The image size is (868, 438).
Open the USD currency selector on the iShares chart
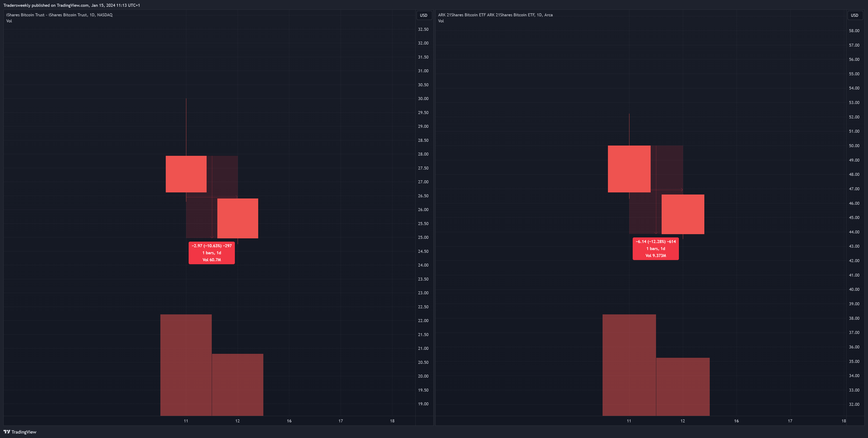click(424, 15)
